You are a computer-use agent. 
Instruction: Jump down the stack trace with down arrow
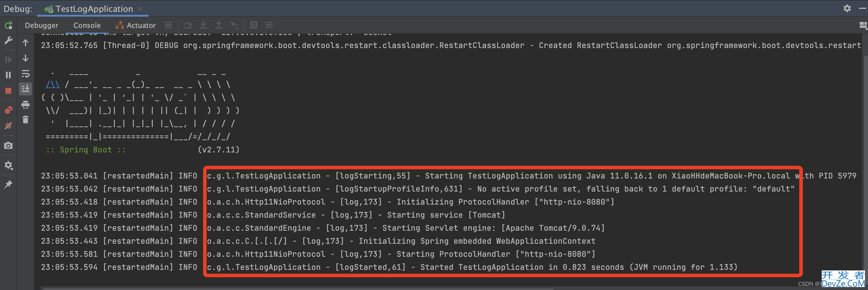click(x=25, y=58)
